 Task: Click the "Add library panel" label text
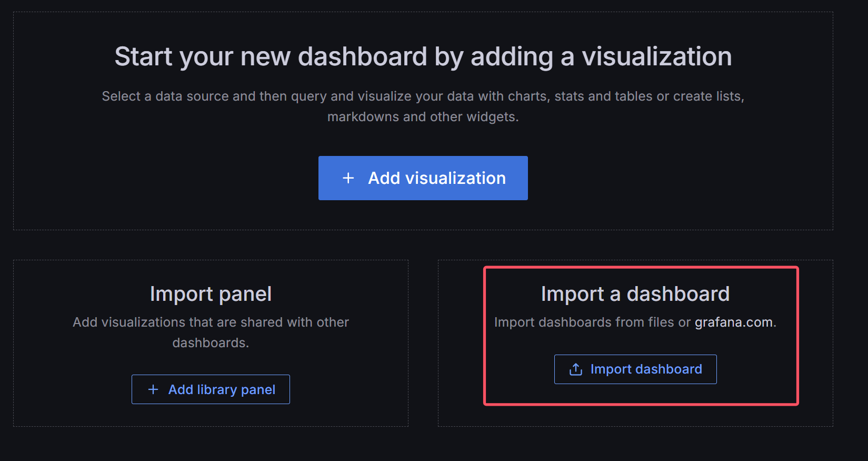click(x=222, y=389)
